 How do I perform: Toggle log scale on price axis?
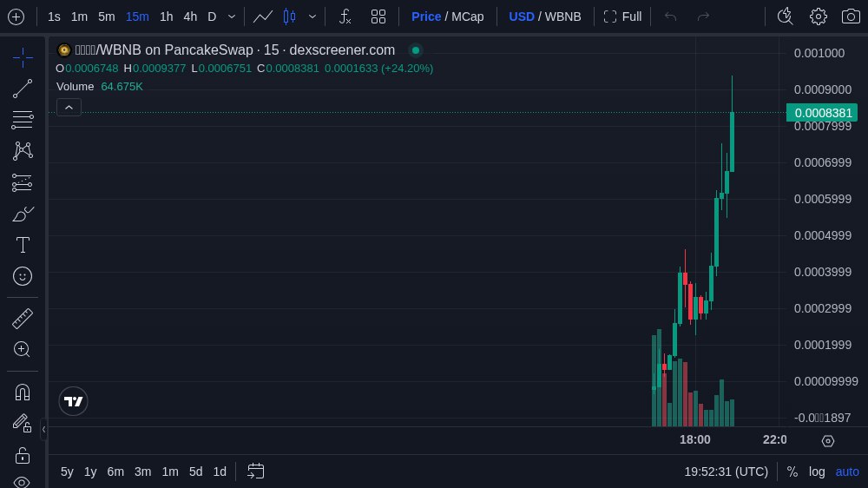click(817, 472)
